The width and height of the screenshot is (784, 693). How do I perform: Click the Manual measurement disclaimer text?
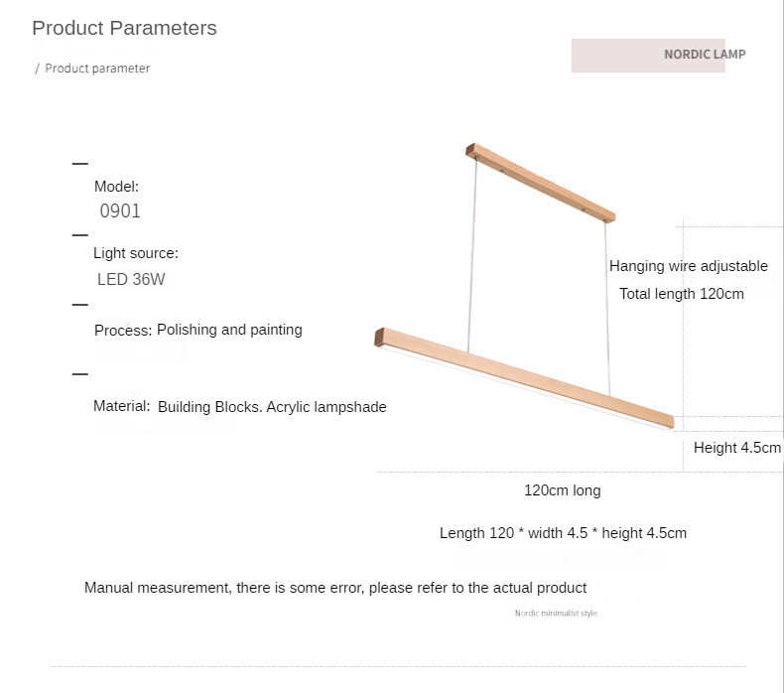coord(335,588)
